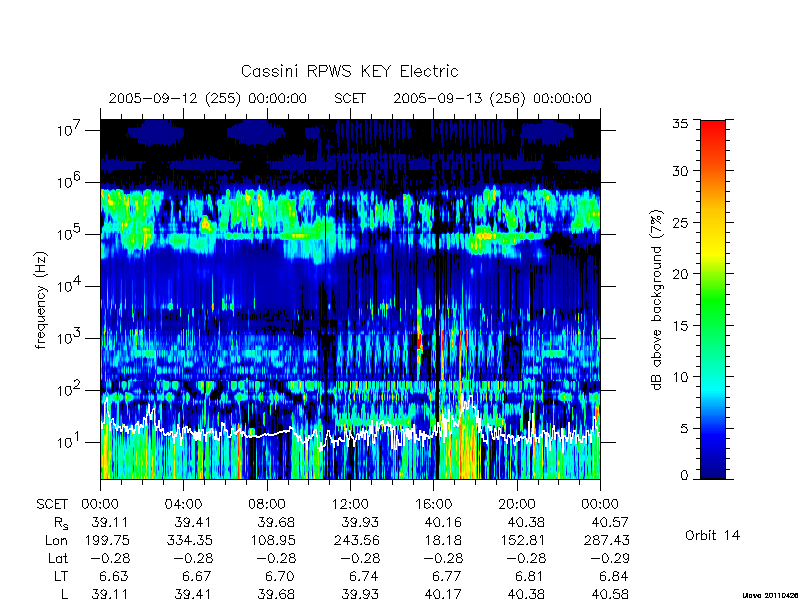Click the green middle of the color bar
The image size is (800, 600).
click(713, 300)
